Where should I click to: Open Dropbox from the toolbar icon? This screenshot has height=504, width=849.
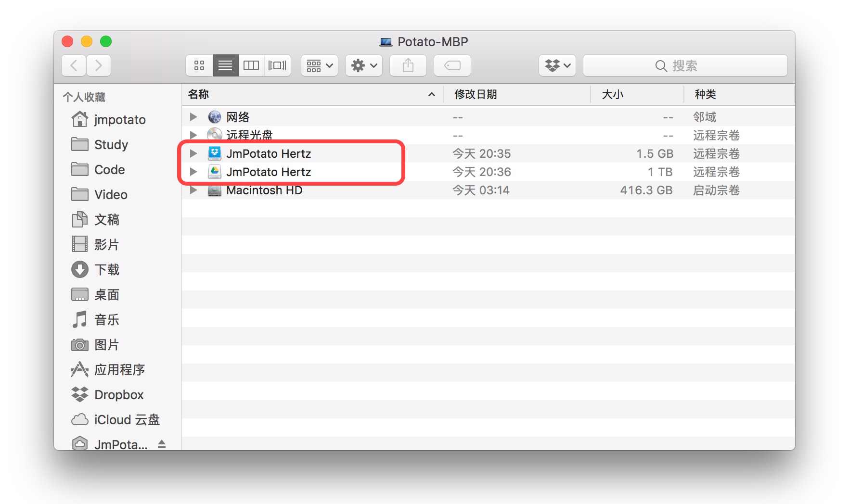556,65
